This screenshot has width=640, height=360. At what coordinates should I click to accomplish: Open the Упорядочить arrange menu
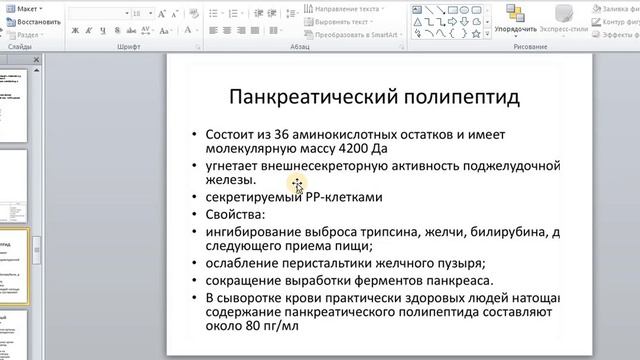(x=516, y=20)
